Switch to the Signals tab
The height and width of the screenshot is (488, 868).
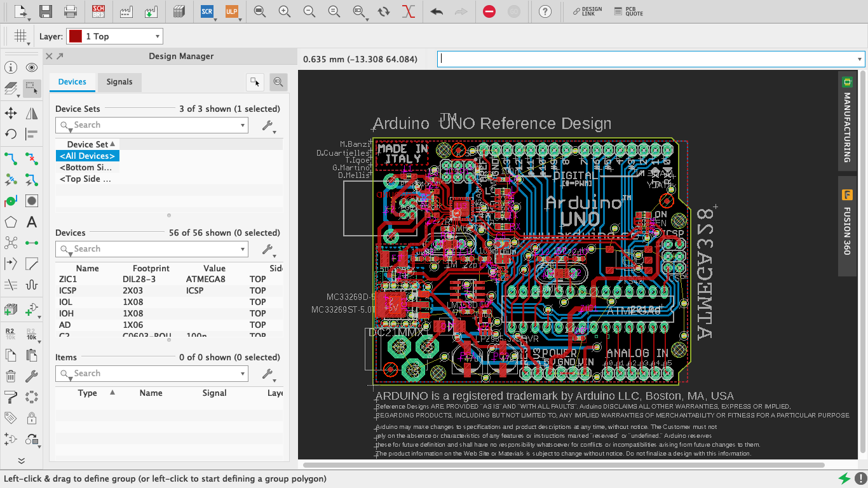[119, 82]
